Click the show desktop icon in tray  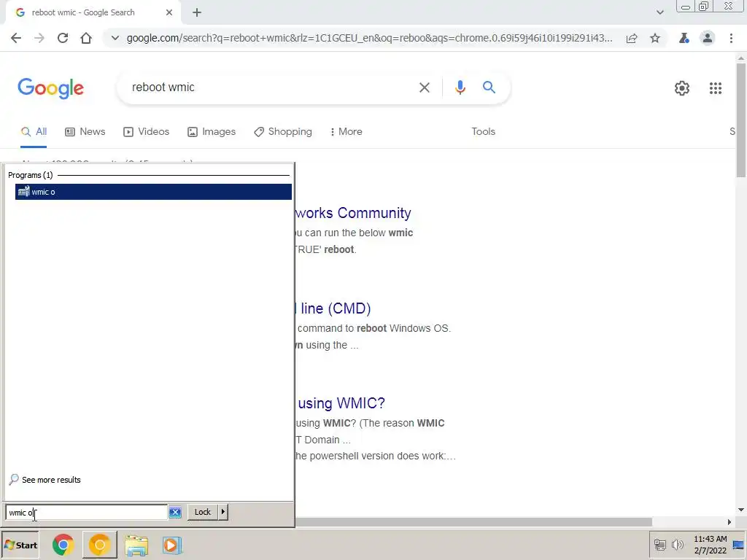(739, 545)
